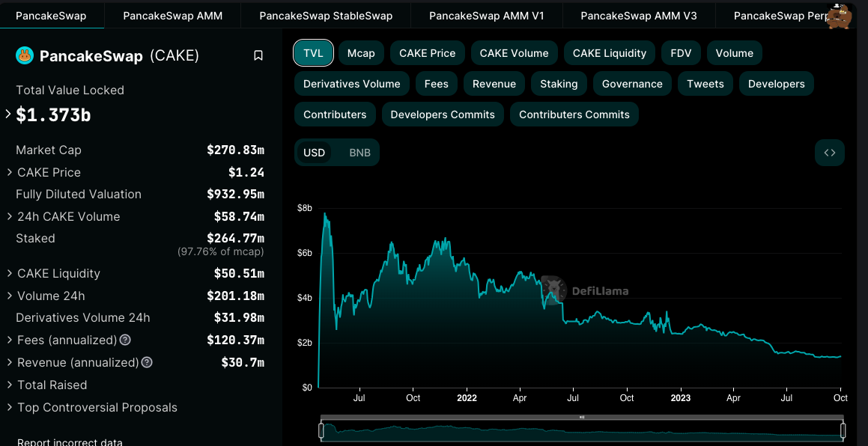Click the Fees help question mark icon
The image size is (868, 446).
click(x=125, y=340)
